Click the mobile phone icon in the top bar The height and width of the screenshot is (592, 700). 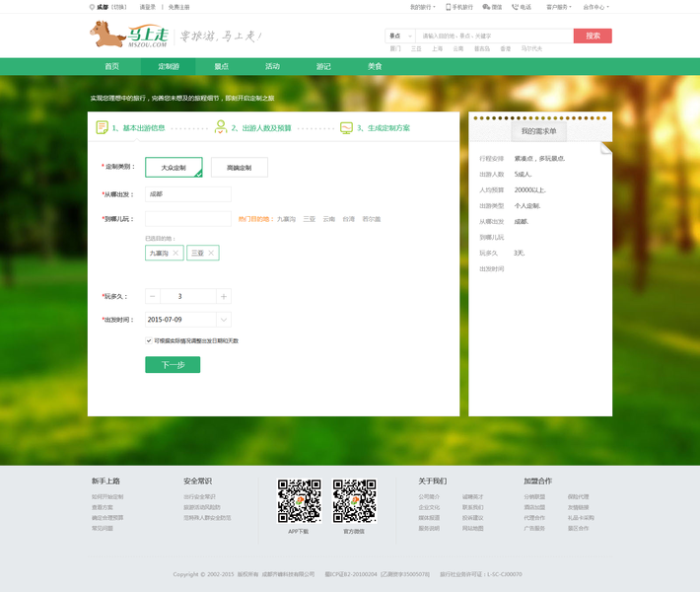tap(449, 7)
